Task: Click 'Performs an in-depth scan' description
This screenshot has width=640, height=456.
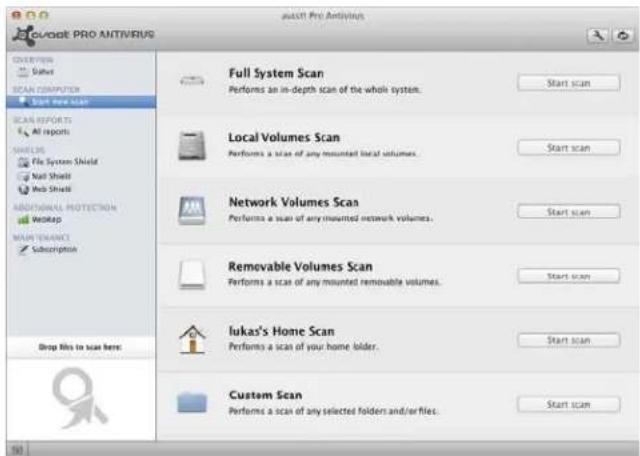Action: point(324,90)
